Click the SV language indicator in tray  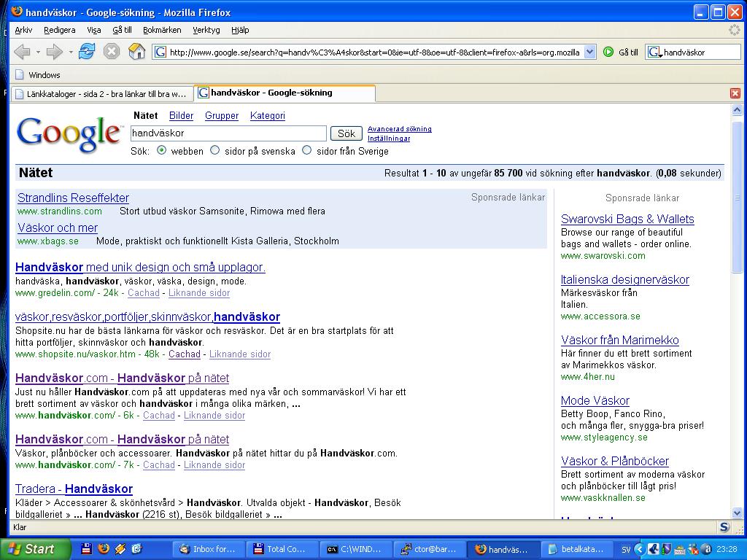[x=625, y=550]
